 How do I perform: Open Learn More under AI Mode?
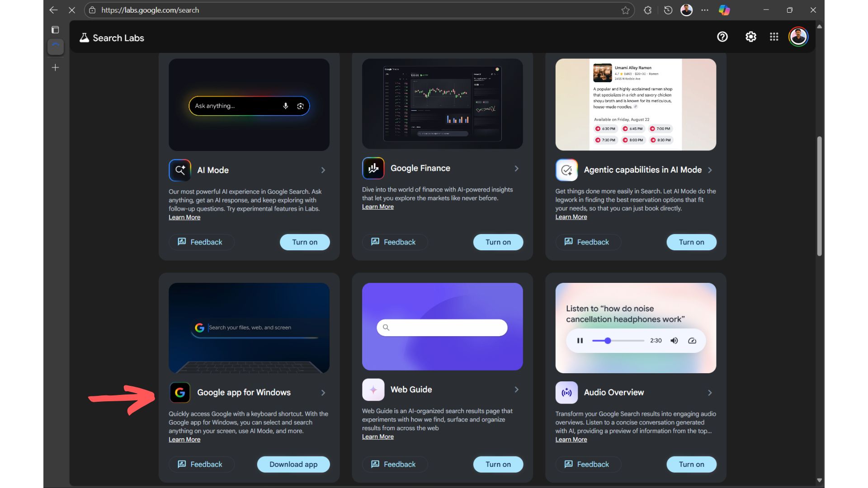point(184,217)
